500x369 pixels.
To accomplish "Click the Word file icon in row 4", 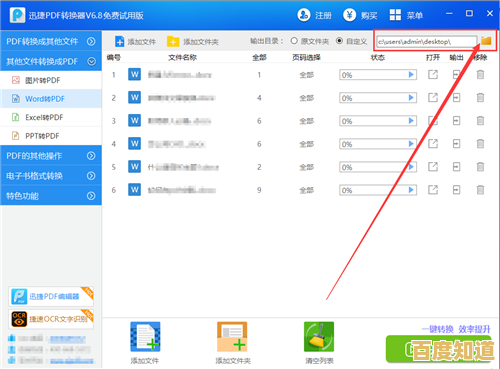I will [x=134, y=144].
